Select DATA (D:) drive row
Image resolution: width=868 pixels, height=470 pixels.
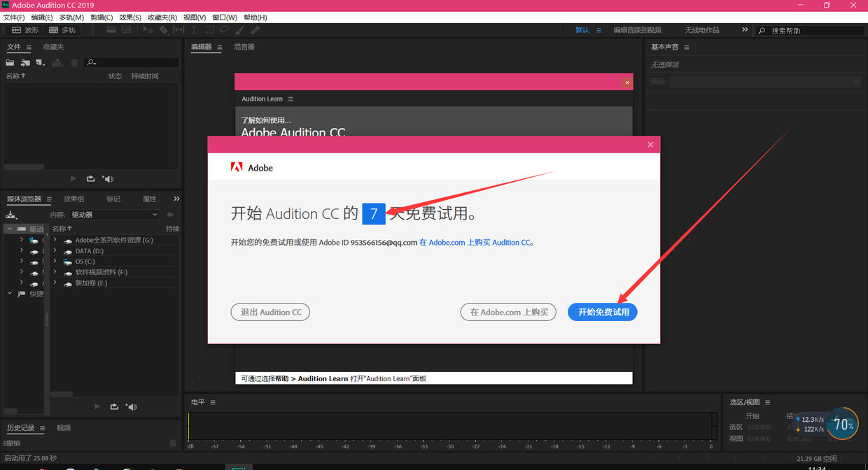115,250
